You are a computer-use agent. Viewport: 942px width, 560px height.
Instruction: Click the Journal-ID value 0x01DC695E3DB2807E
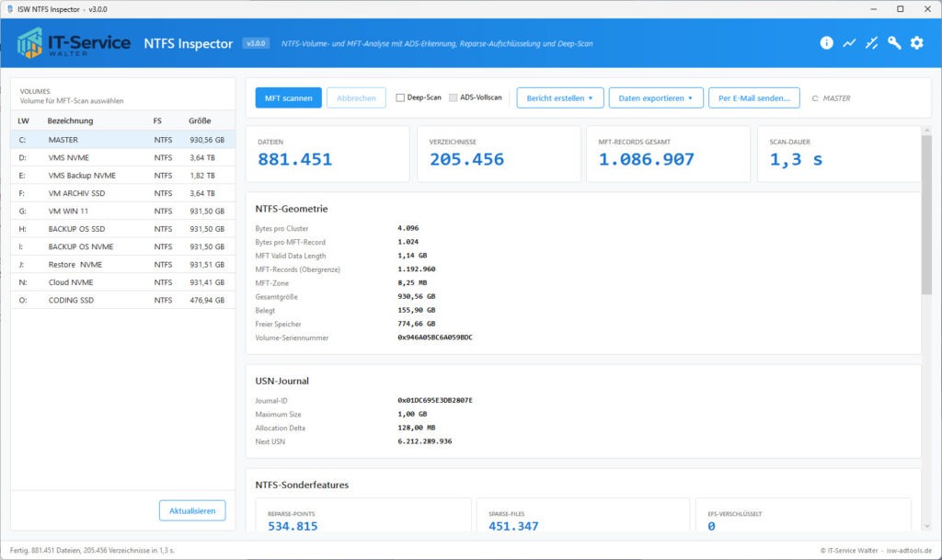point(435,400)
